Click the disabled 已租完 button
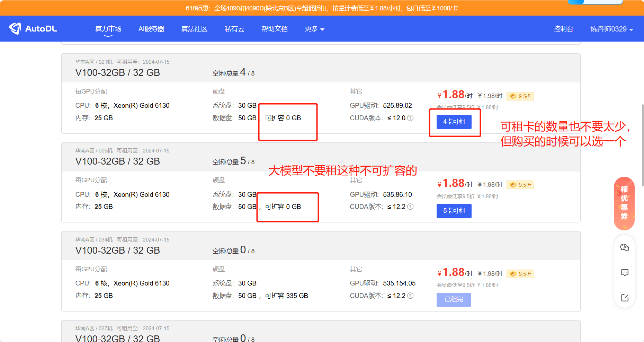The image size is (644, 342). (x=454, y=299)
